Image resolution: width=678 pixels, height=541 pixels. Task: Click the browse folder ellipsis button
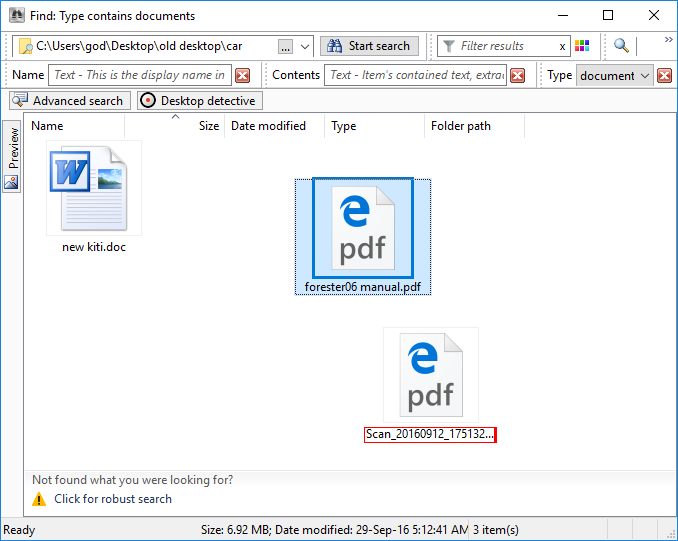click(x=285, y=46)
